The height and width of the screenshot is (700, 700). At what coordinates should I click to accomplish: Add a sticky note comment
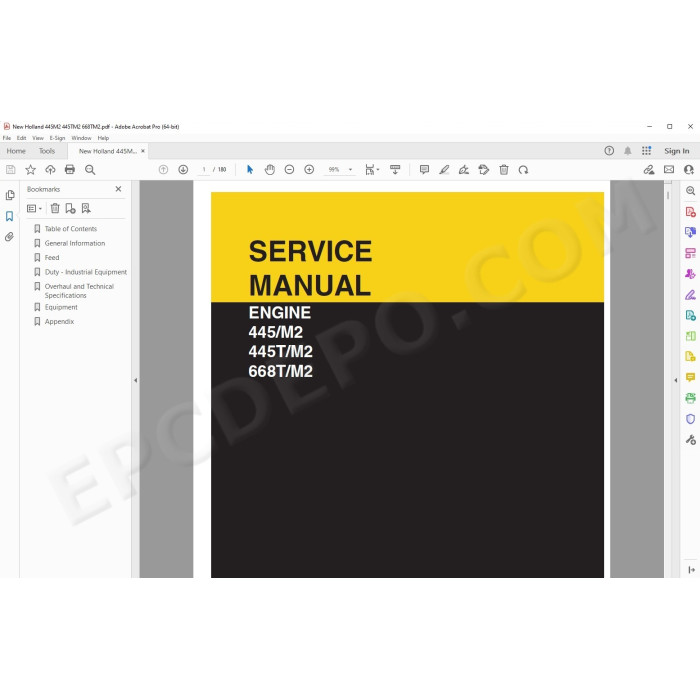point(424,170)
